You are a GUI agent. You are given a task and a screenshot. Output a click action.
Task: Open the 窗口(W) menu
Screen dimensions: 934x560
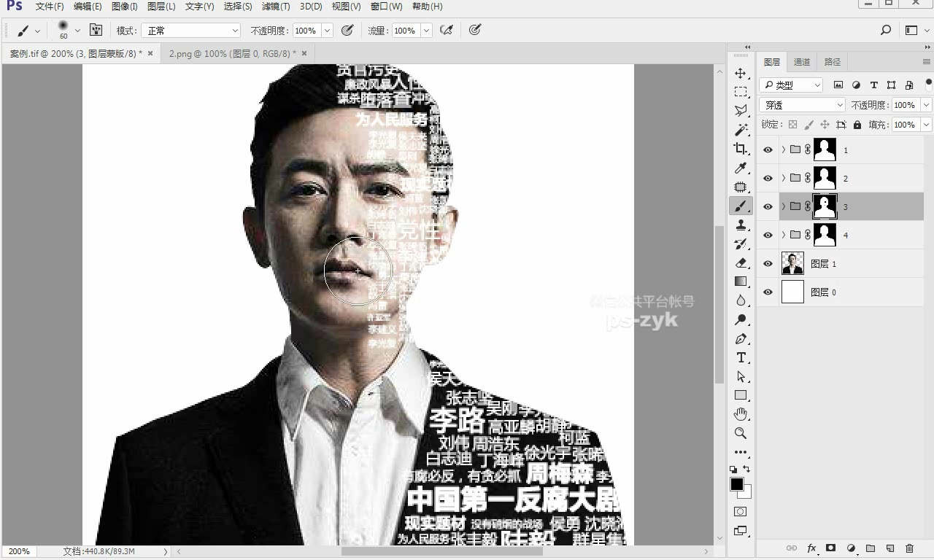click(386, 7)
